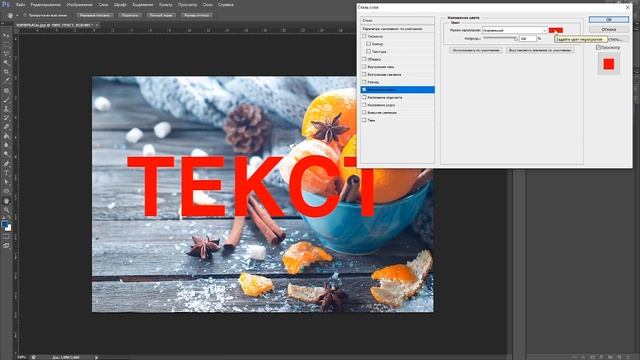Screen dimensions: 640x360
Task: Select the Move tool
Action: pos(6,36)
